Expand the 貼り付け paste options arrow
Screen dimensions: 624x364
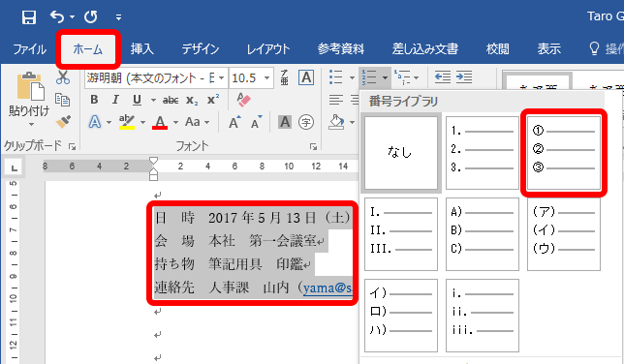point(31,125)
